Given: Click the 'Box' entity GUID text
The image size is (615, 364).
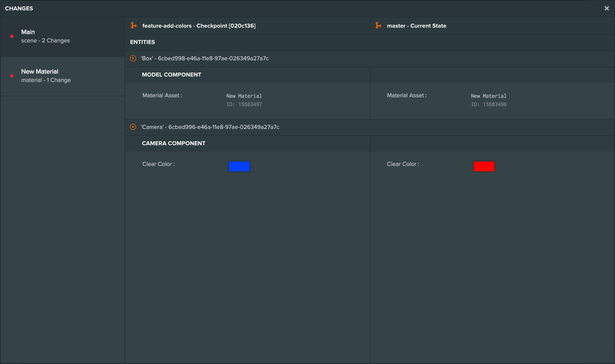Looking at the screenshot, I should coord(213,58).
